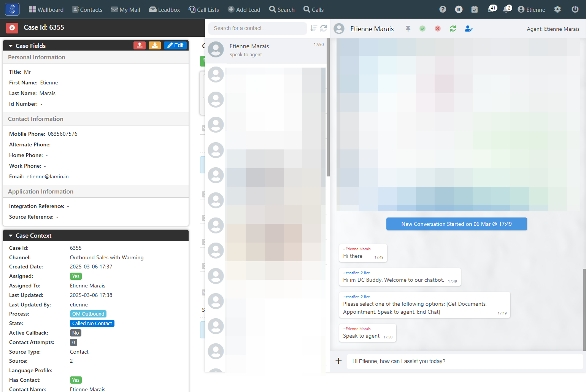Click the red upload button in Case Fields
Screen dimensions: 586x392
140,45
